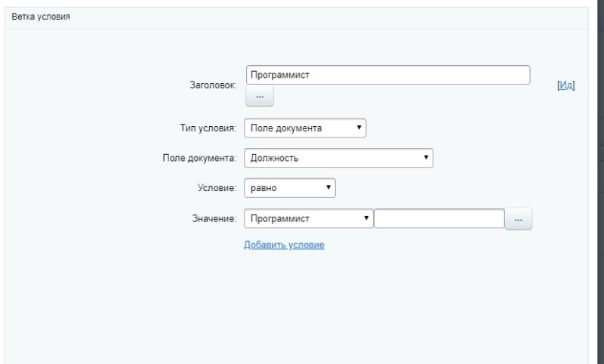Image resolution: width=604 pixels, height=364 pixels.
Task: Click the Заголовок text field containing Программист
Action: [388, 75]
